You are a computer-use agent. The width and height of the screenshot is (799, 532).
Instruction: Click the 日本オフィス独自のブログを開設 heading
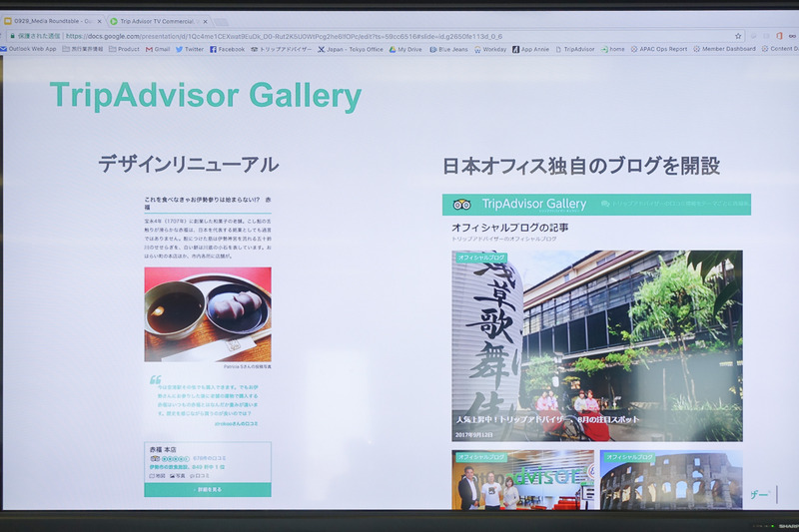(x=581, y=166)
